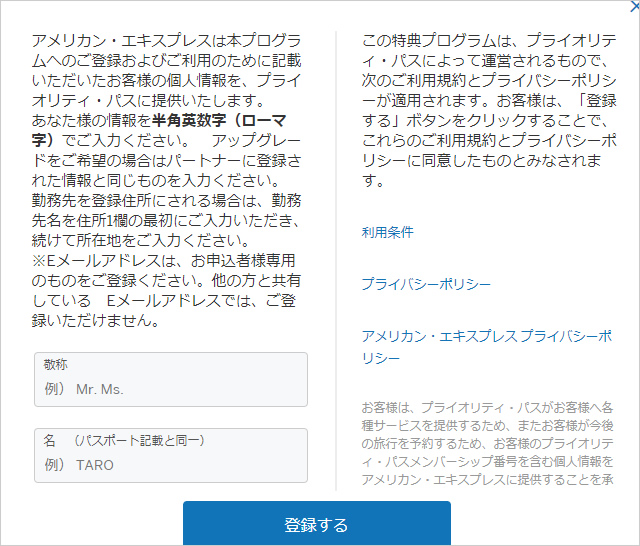
Task: Click the paragraph starting この特典プログラムは
Action: (489, 110)
